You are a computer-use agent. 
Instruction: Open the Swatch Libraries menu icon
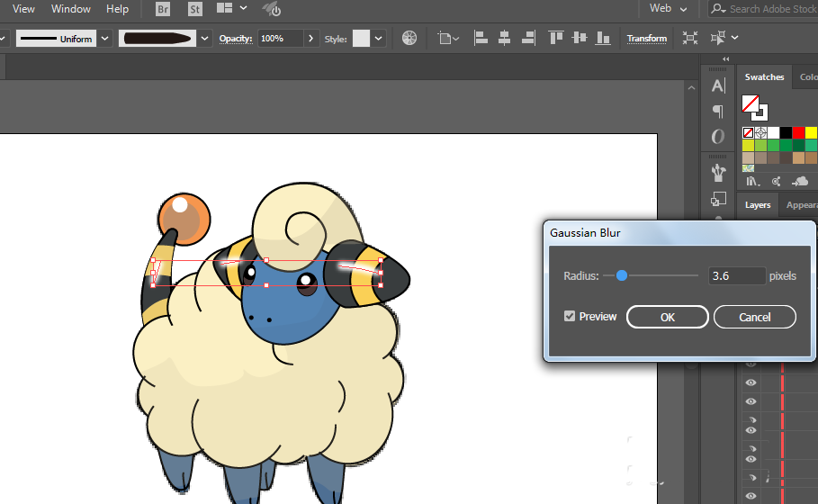pyautogui.click(x=753, y=182)
